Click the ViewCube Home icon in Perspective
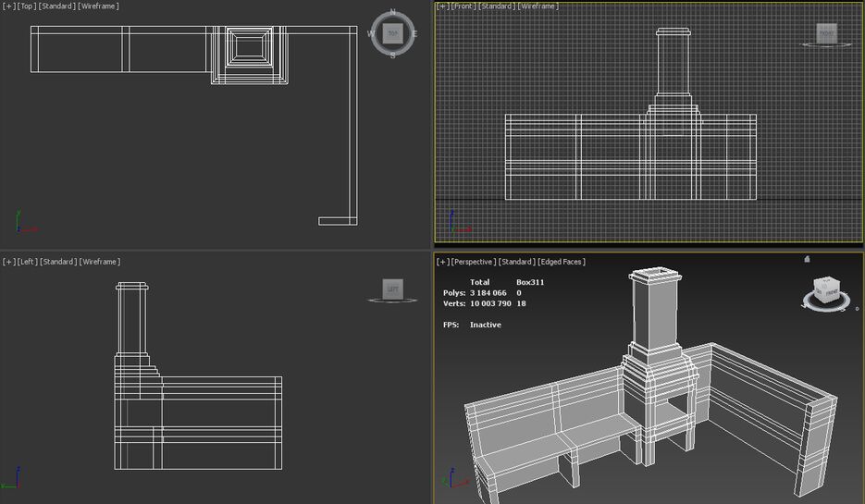The width and height of the screenshot is (865, 504). tap(807, 259)
